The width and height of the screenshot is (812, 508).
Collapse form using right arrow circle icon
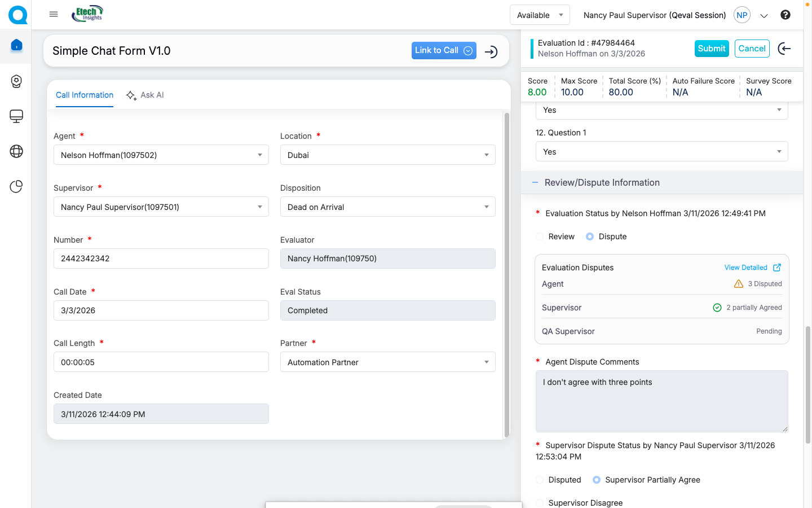tap(491, 51)
